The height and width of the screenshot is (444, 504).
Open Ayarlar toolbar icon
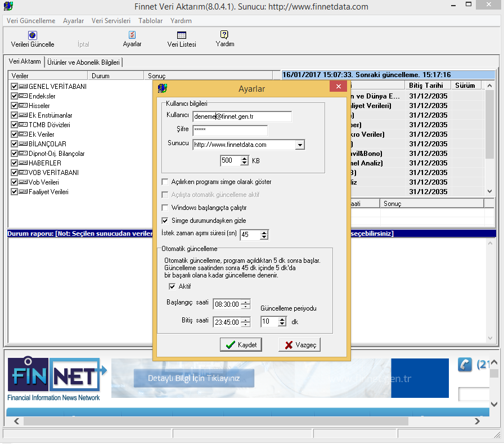[x=132, y=35]
